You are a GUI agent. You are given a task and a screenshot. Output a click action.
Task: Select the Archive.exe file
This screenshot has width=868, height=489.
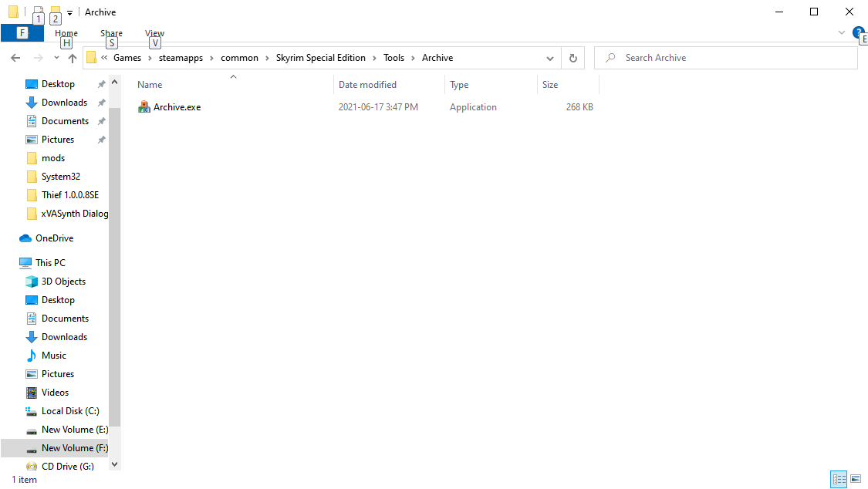177,107
